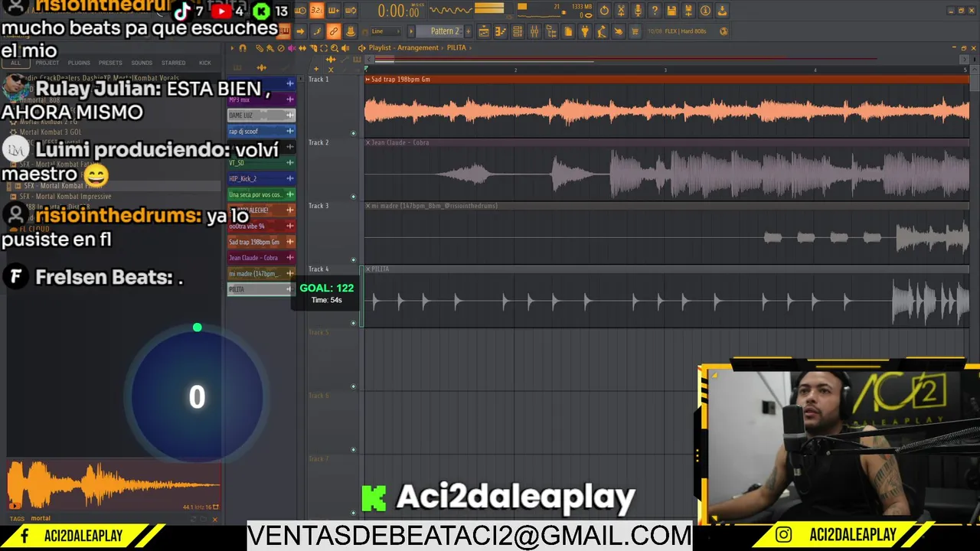This screenshot has height=551, width=980.
Task: Select the select tool in playlist toolbar
Action: coord(324,48)
